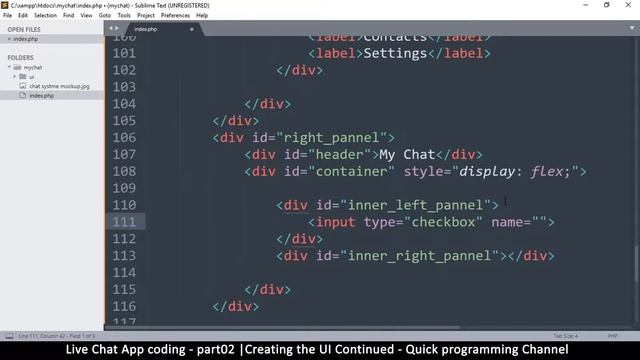The image size is (640, 360).
Task: Select index.php in the mychat folder
Action: tap(41, 96)
